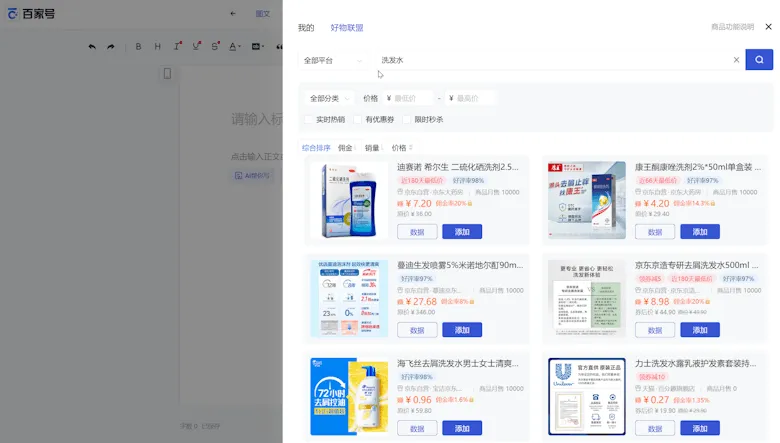Image resolution: width=780 pixels, height=443 pixels.
Task: Click the back arrow in editor header
Action: [233, 14]
